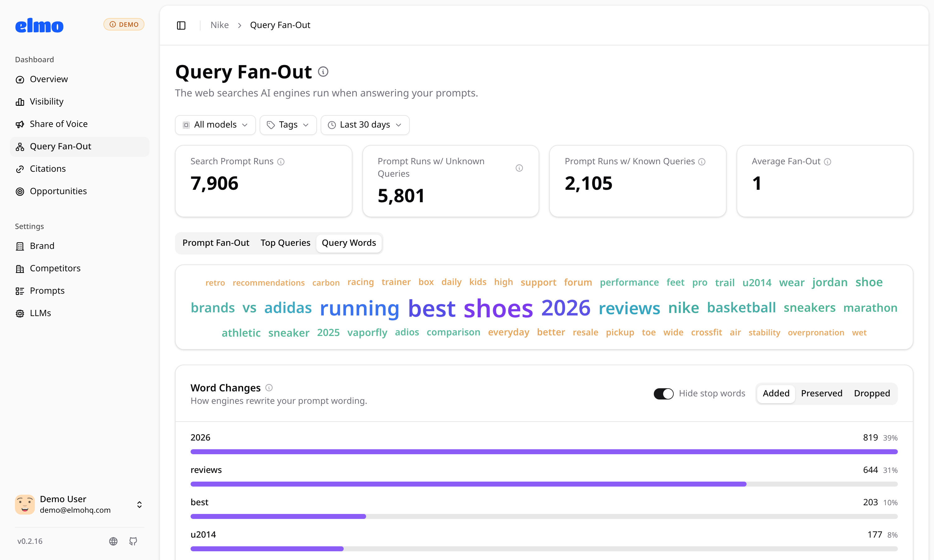Click the best word progress bar

(x=544, y=517)
